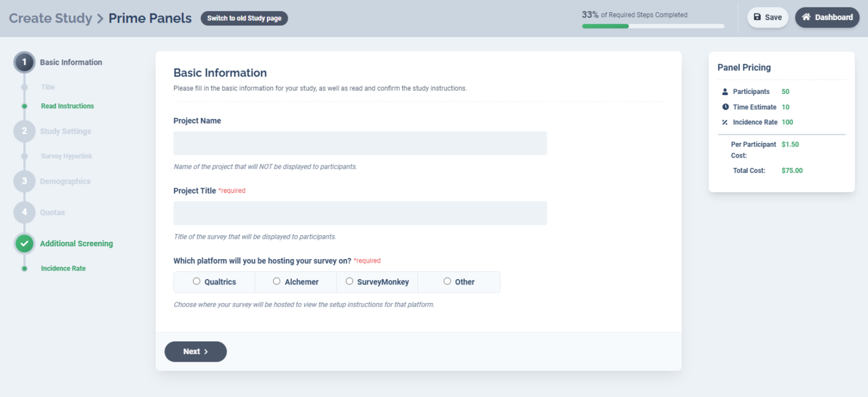The width and height of the screenshot is (868, 397).
Task: Click the Quotas step 4 circle
Action: point(24,212)
